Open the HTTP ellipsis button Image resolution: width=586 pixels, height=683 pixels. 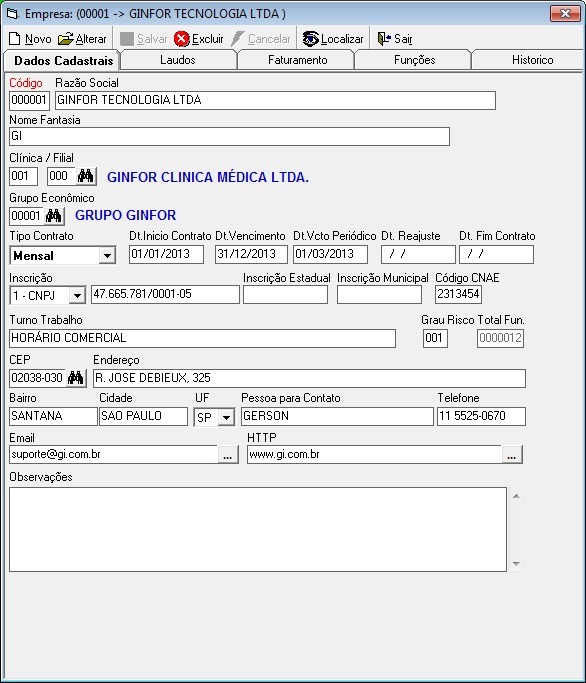pos(511,455)
